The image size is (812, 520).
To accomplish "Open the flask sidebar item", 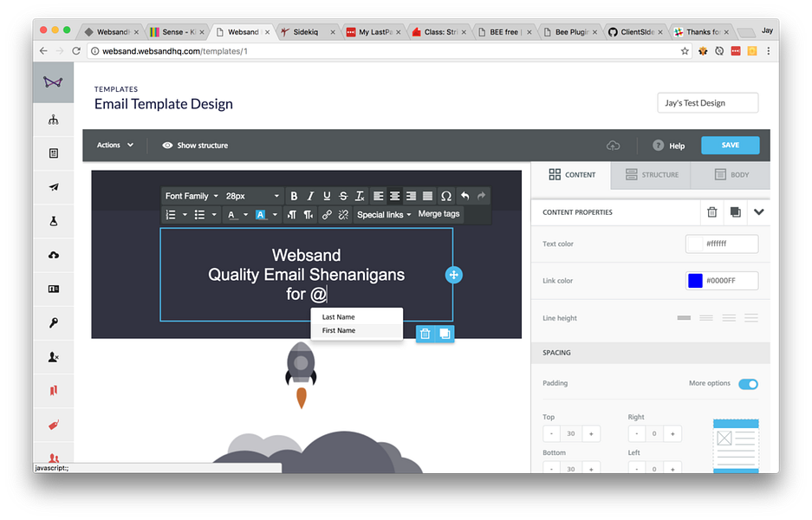I will coord(54,221).
